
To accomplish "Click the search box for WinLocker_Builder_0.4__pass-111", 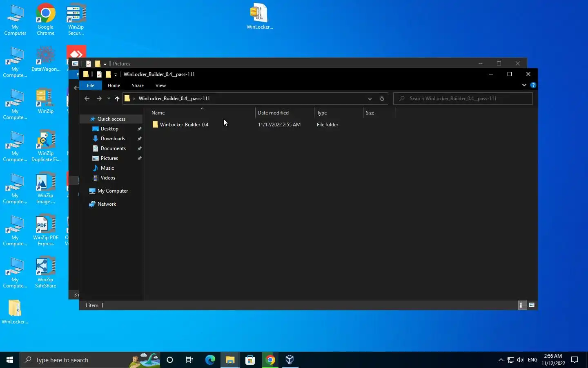I will coord(463,99).
